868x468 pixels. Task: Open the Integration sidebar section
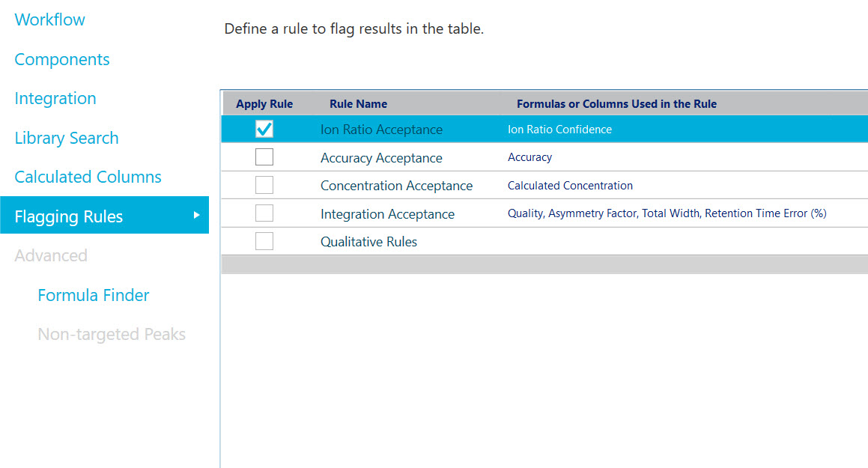(x=55, y=99)
